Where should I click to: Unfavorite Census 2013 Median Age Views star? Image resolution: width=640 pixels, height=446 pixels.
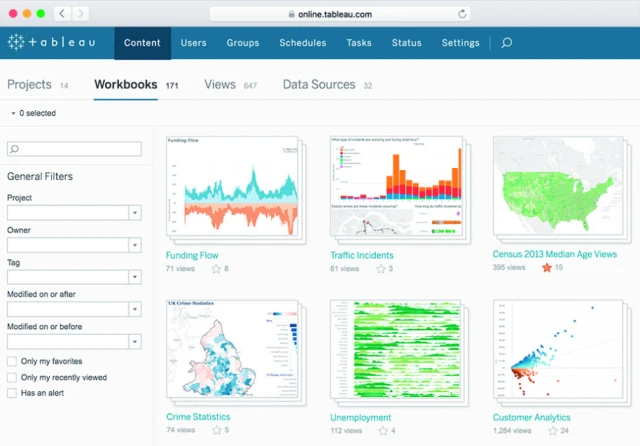tap(547, 267)
